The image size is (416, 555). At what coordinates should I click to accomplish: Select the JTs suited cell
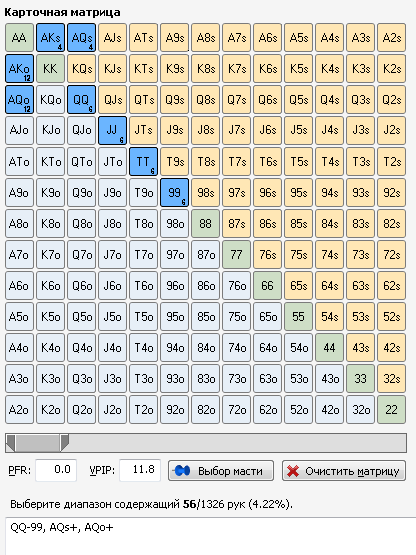tap(143, 131)
